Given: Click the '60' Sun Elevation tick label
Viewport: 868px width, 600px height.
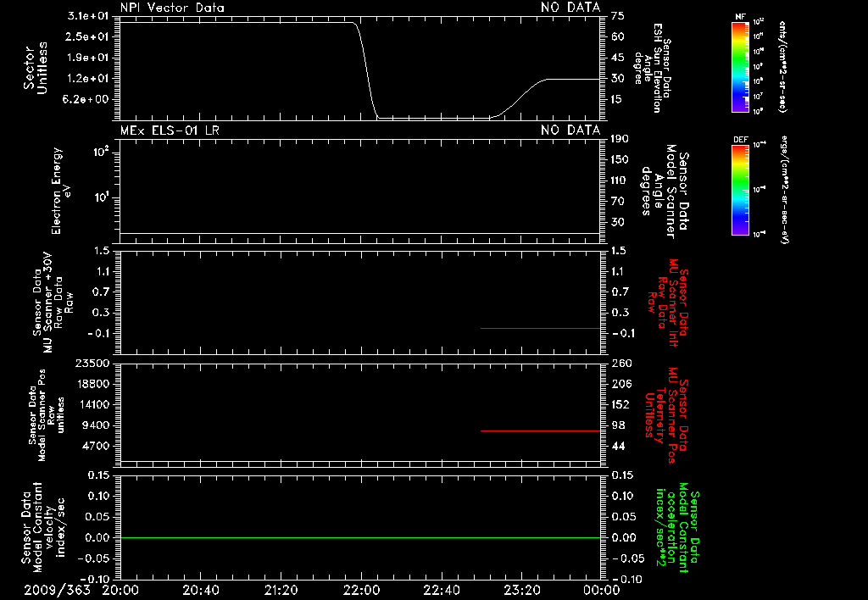Looking at the screenshot, I should 618,36.
